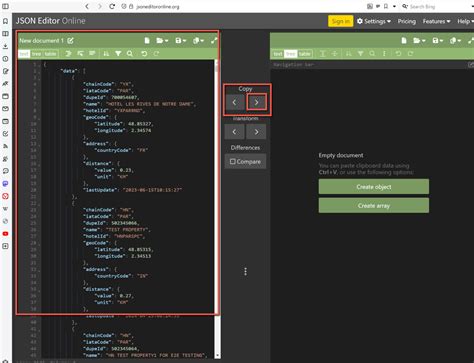This screenshot has height=363, width=474.
Task: Open the left panel's Save dropdown
Action: pyautogui.click(x=181, y=41)
